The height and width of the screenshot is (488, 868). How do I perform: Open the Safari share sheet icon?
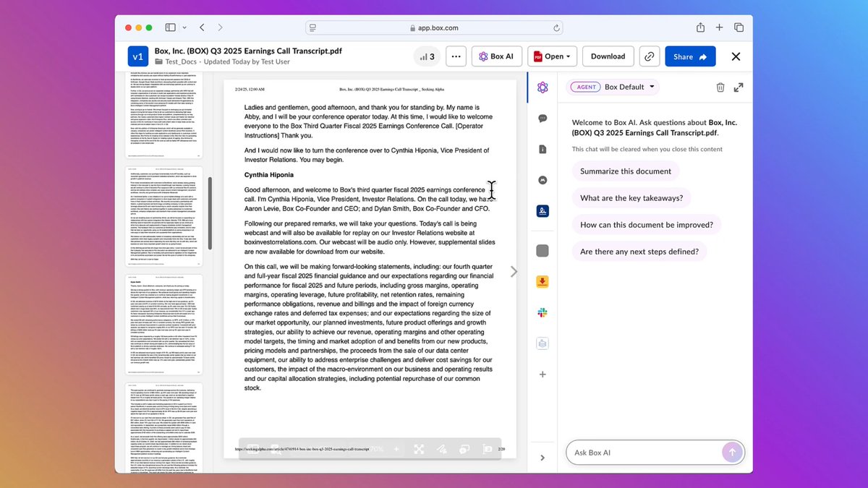pyautogui.click(x=700, y=27)
